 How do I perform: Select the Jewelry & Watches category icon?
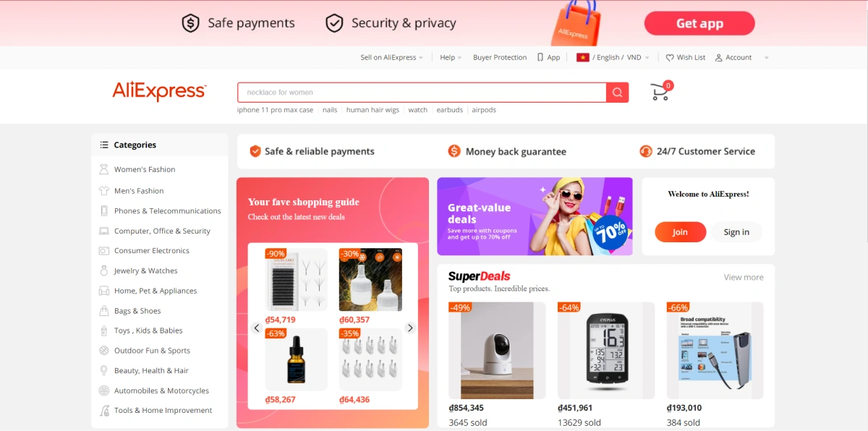(x=103, y=270)
